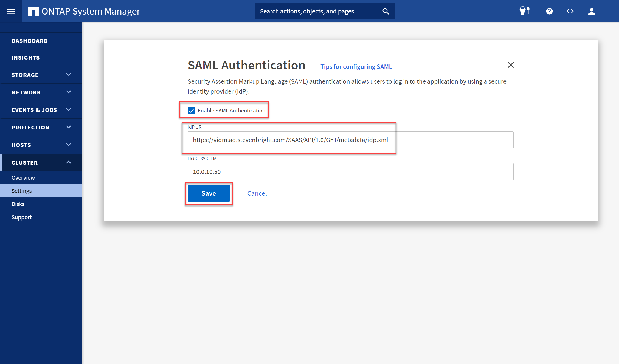Open the API log code icon
619x364 pixels.
(x=570, y=11)
